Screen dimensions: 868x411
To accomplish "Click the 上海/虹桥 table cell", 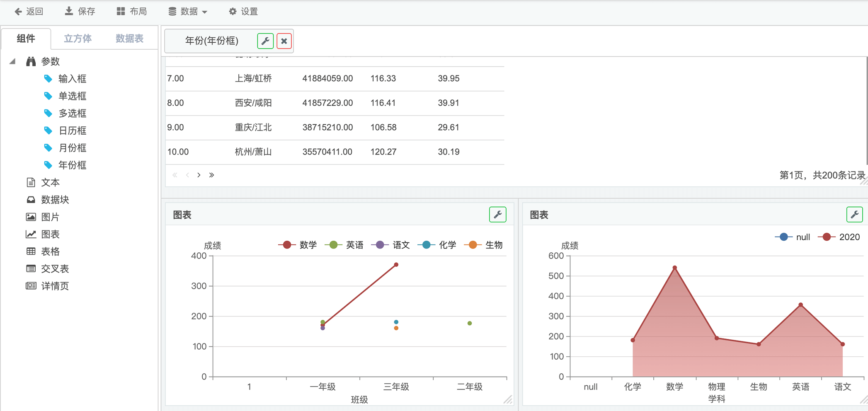I will pos(253,78).
